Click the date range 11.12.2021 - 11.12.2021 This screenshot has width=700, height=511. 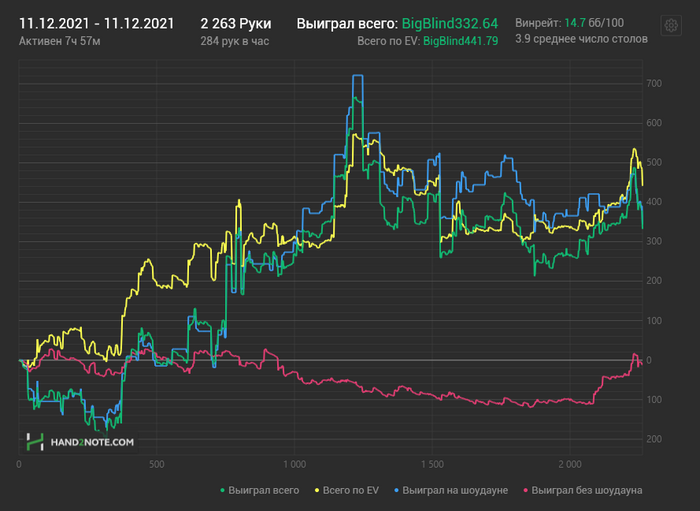click(96, 24)
